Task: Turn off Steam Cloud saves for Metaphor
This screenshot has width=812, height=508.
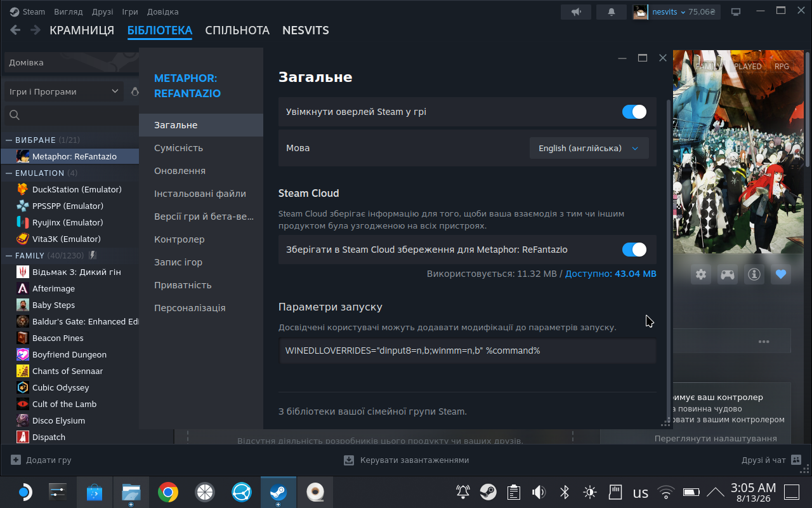Action: (634, 250)
